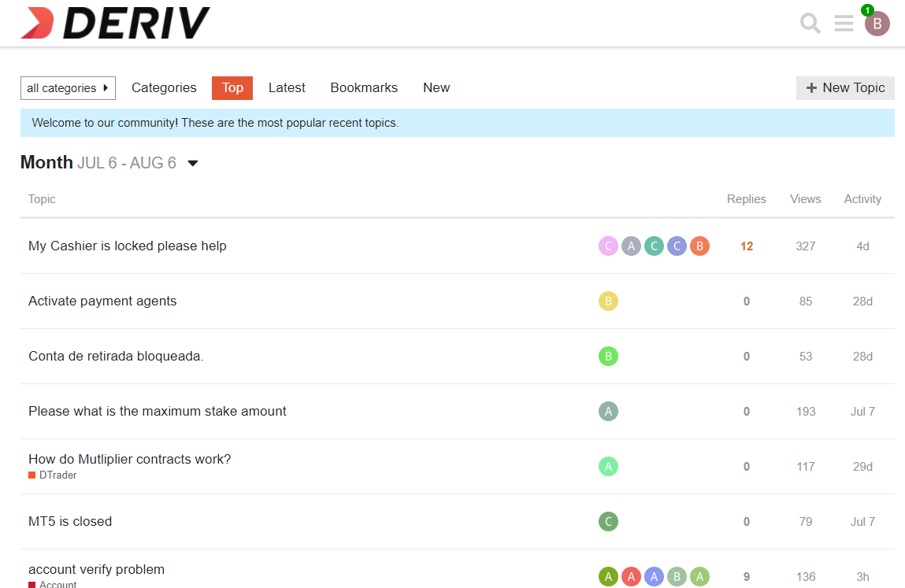Image resolution: width=905 pixels, height=588 pixels.
Task: Click the purple C avatar on the Cashier topic
Action: click(x=677, y=246)
